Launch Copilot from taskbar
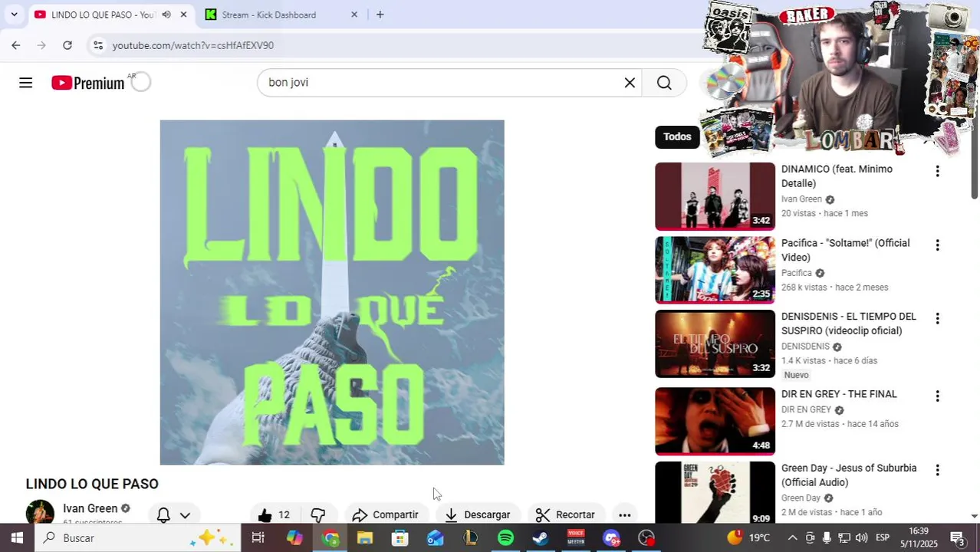Viewport: 980px width, 552px height. (294, 538)
